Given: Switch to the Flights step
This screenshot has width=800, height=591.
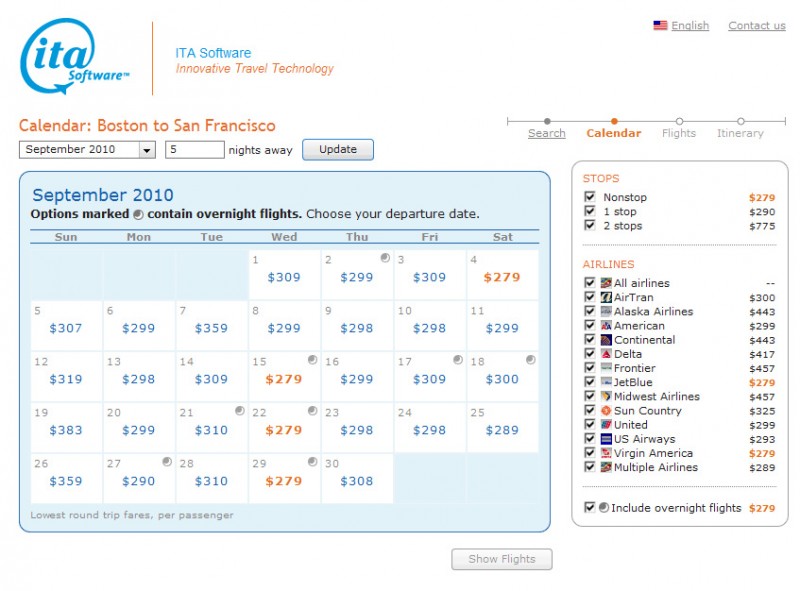Looking at the screenshot, I should point(679,131).
